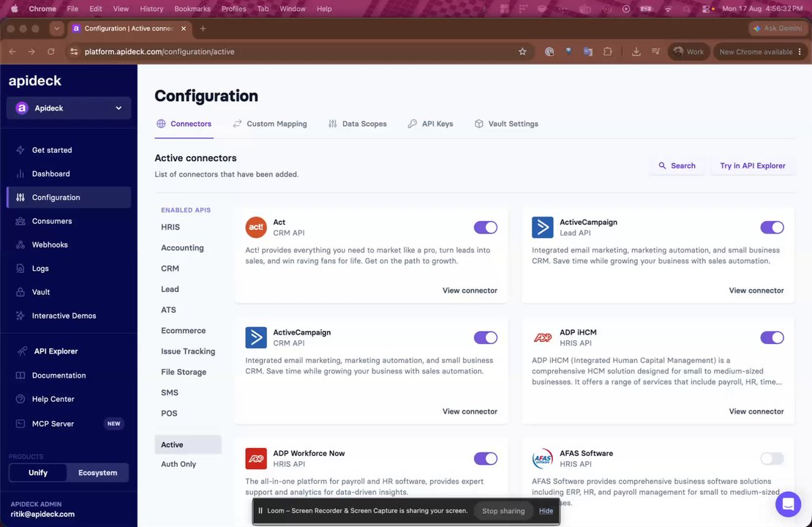Open the Work profile menu

pos(688,52)
